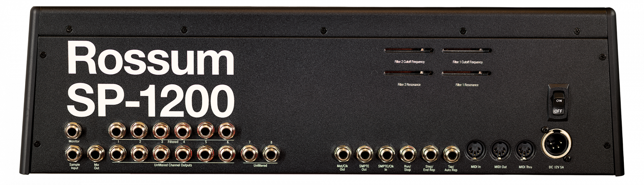Click the 'Filtered' label text

pyautogui.click(x=173, y=142)
